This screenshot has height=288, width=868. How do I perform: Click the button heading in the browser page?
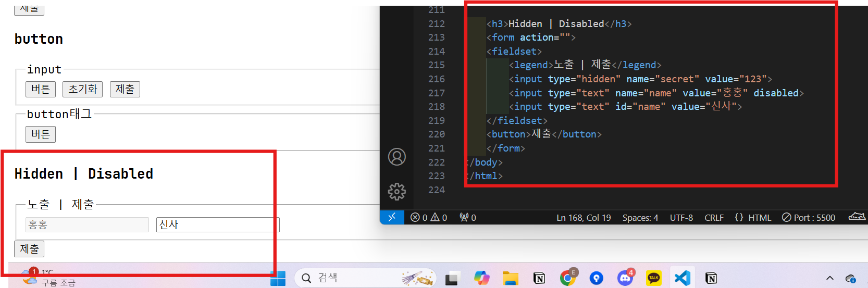pyautogui.click(x=39, y=39)
